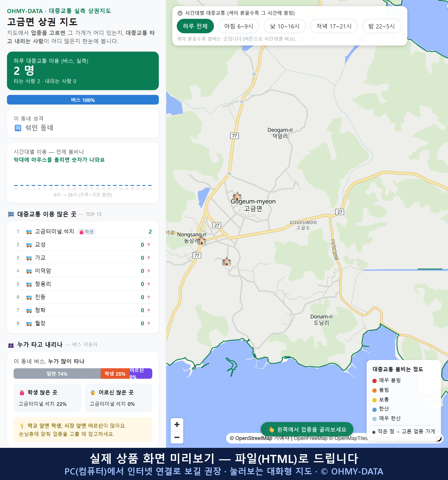Select the 밤 22~5시 time filter
Image resolution: width=448 pixels, height=480 pixels.
coord(381,26)
